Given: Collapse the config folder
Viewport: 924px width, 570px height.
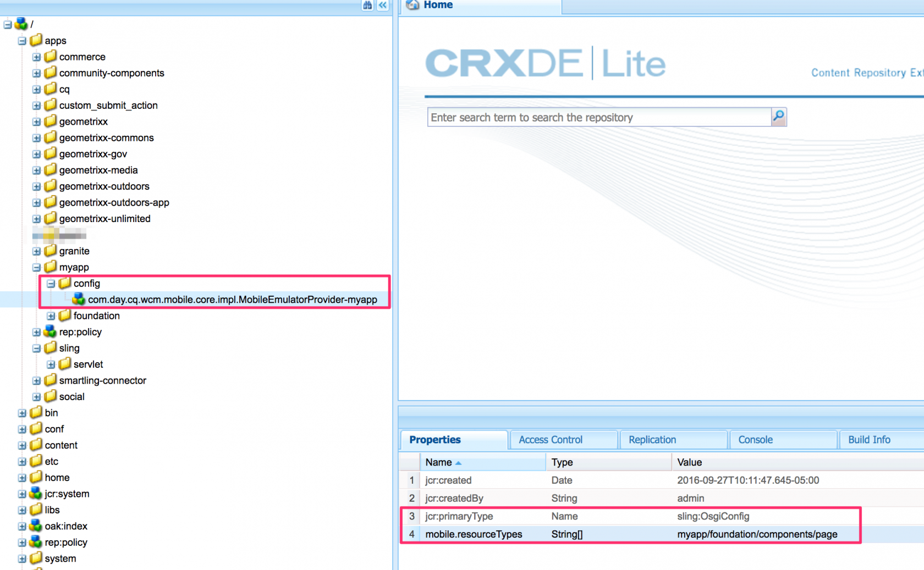Looking at the screenshot, I should click(51, 284).
